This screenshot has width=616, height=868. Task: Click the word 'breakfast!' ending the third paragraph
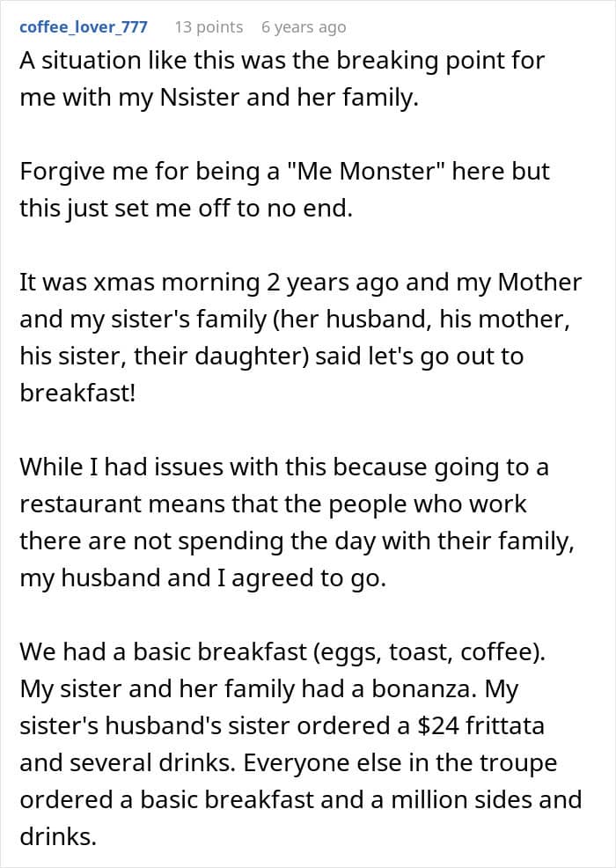pyautogui.click(x=77, y=394)
